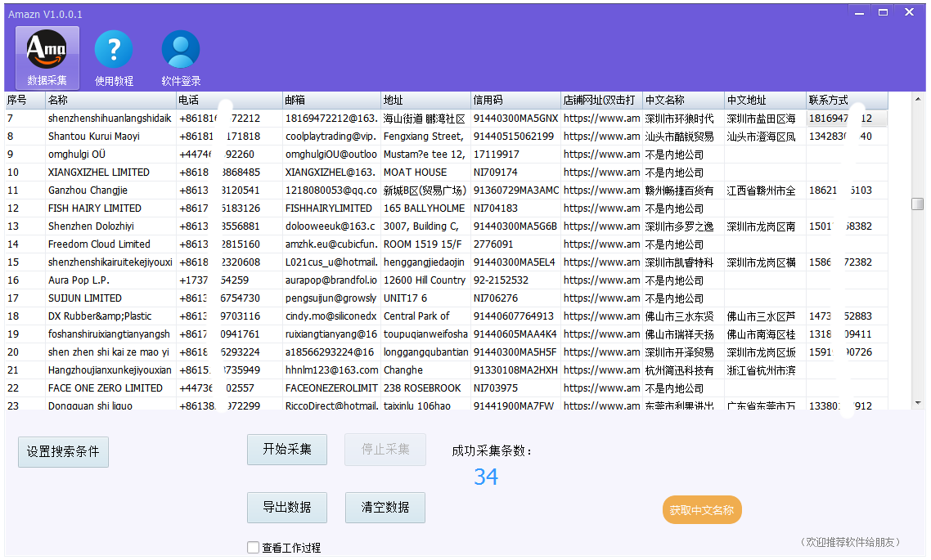Click the 导出数据 export button
Viewport: 931px width, 560px height.
(286, 508)
